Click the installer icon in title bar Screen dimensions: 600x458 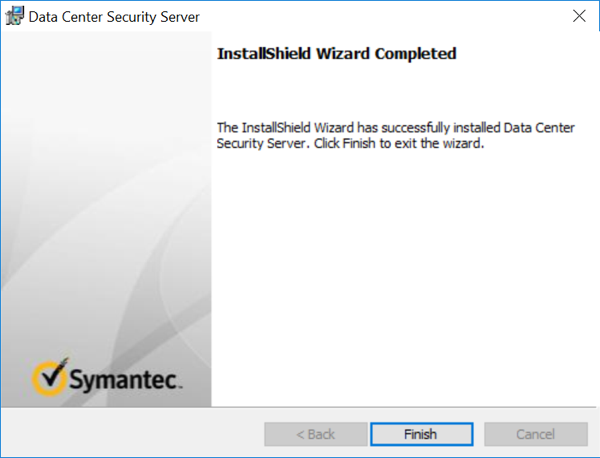(x=15, y=17)
